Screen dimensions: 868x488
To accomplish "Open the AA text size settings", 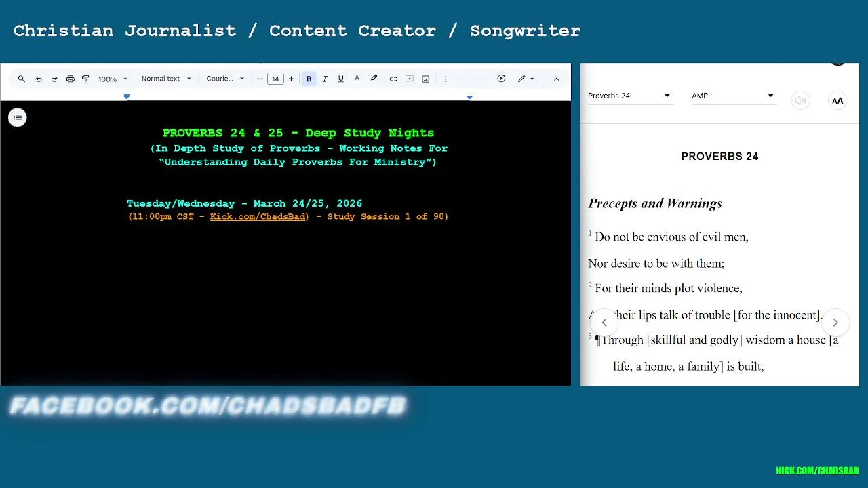I will tap(837, 101).
